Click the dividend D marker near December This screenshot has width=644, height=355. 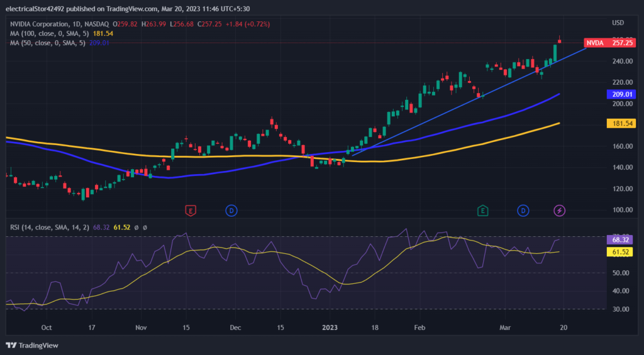coord(231,211)
